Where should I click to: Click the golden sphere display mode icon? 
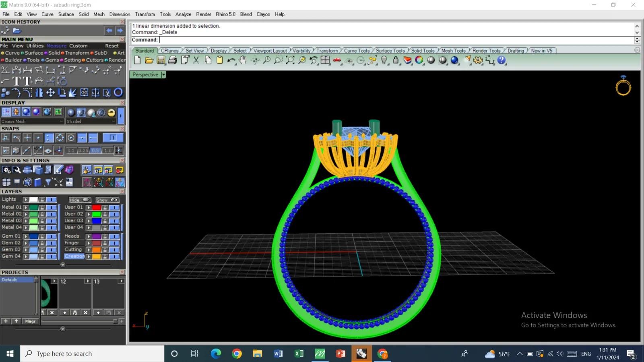(111, 113)
